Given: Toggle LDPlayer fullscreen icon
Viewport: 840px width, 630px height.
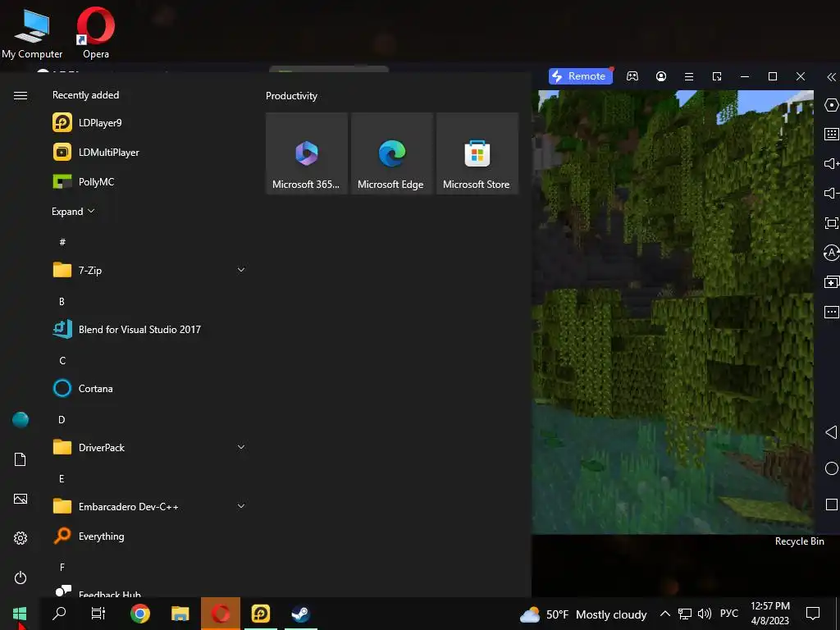Looking at the screenshot, I should [831, 223].
